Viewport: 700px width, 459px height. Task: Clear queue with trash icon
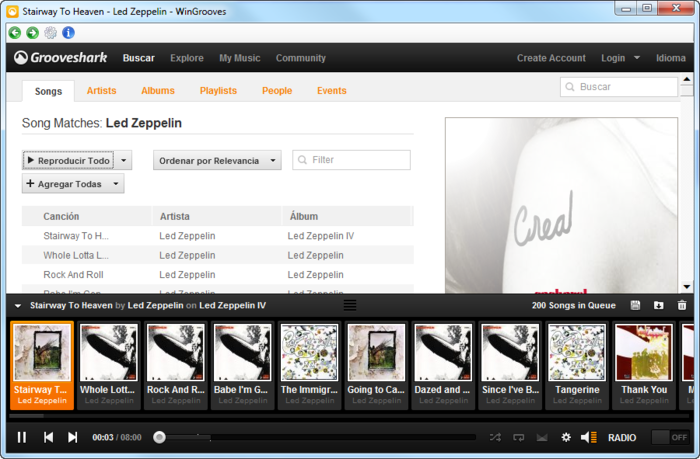coord(682,305)
